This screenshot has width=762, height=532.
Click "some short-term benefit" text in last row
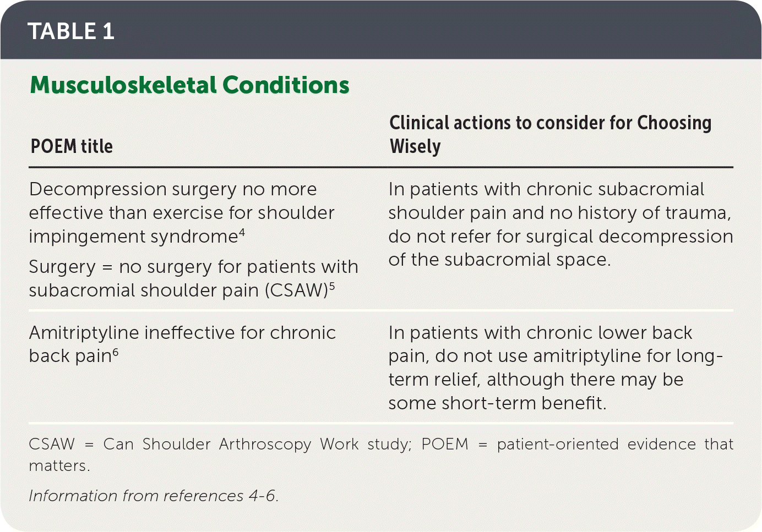497,403
